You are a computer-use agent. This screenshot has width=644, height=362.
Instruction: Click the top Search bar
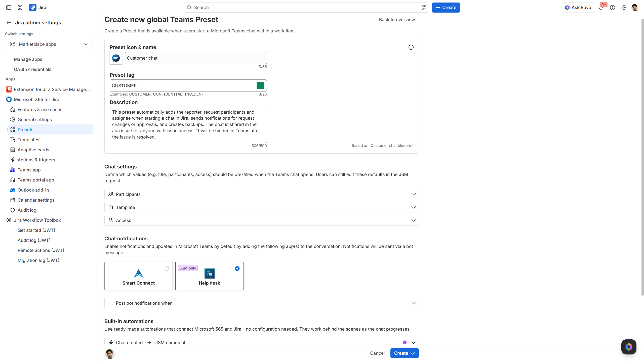pos(306,8)
